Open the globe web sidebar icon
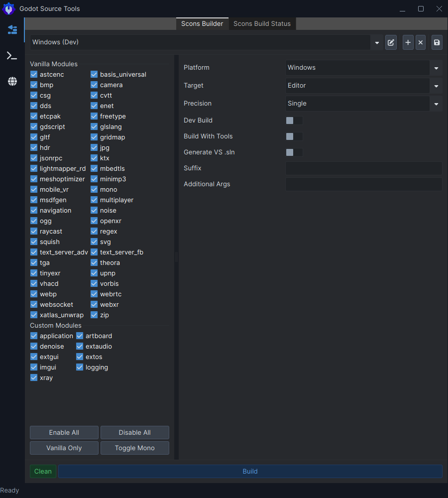 pyautogui.click(x=12, y=81)
